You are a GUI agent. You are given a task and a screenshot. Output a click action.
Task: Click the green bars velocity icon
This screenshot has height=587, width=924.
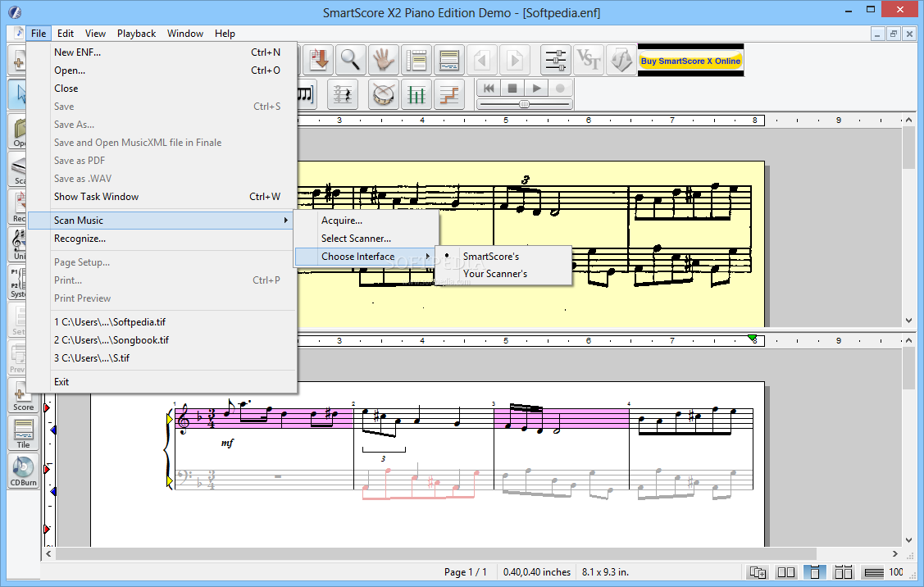coord(416,94)
